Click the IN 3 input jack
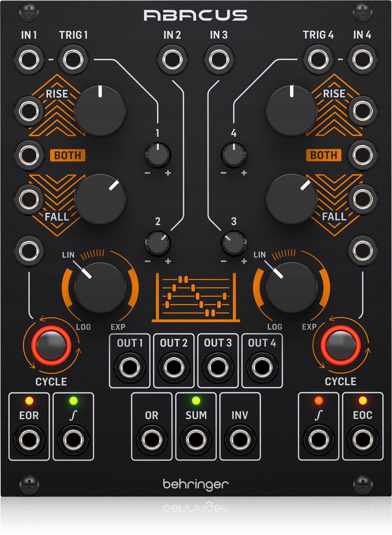 point(219,59)
